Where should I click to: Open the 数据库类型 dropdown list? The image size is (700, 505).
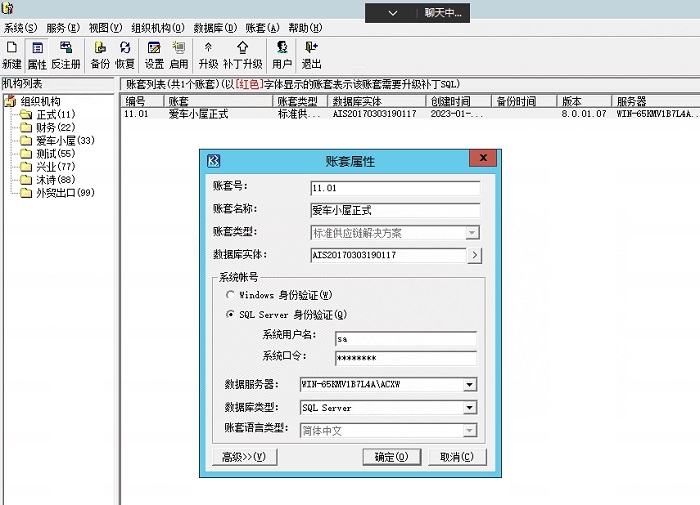[x=469, y=408]
